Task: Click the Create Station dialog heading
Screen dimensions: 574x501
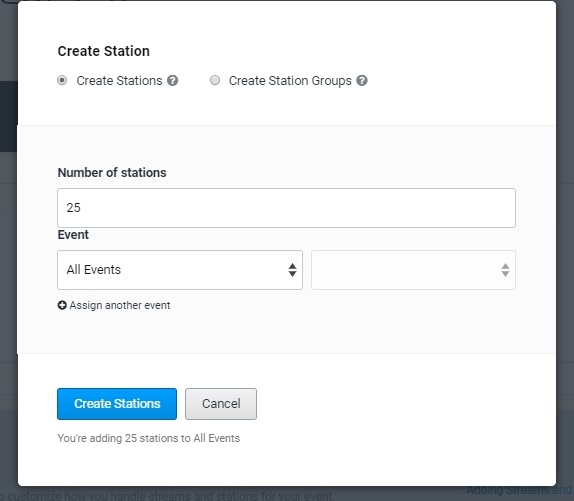Action: (x=104, y=51)
